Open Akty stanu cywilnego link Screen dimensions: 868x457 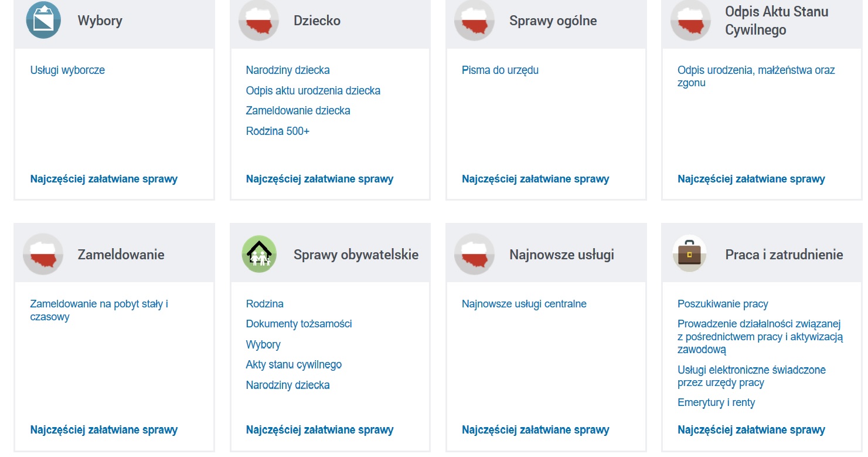294,365
